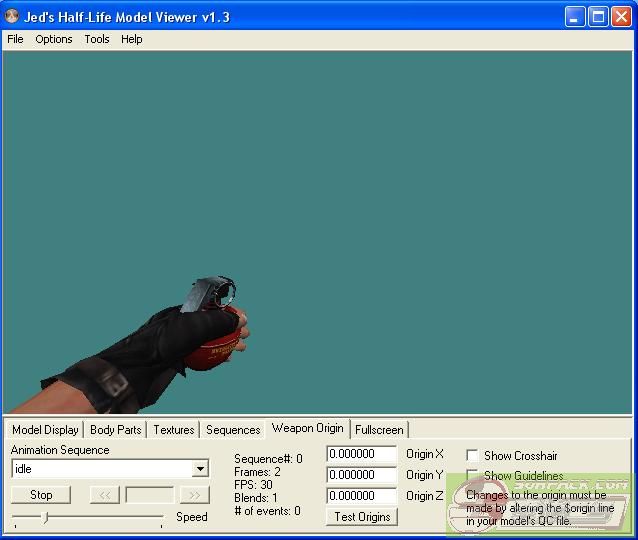Viewport: 638px width, 540px height.
Task: Click the Origin X value field
Action: pos(361,454)
